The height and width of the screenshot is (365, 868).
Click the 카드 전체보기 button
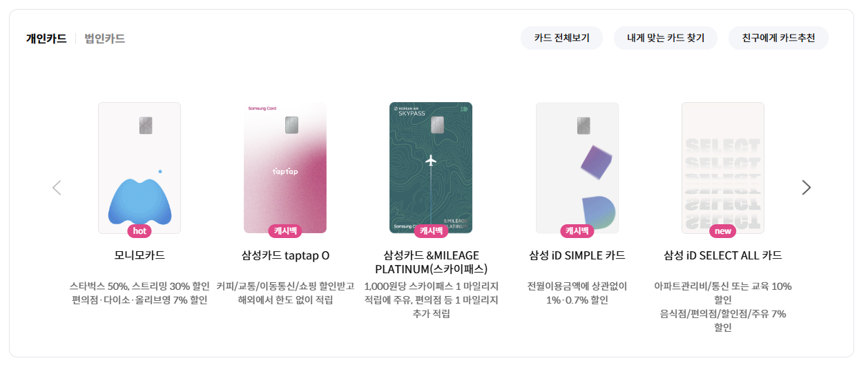coord(561,38)
